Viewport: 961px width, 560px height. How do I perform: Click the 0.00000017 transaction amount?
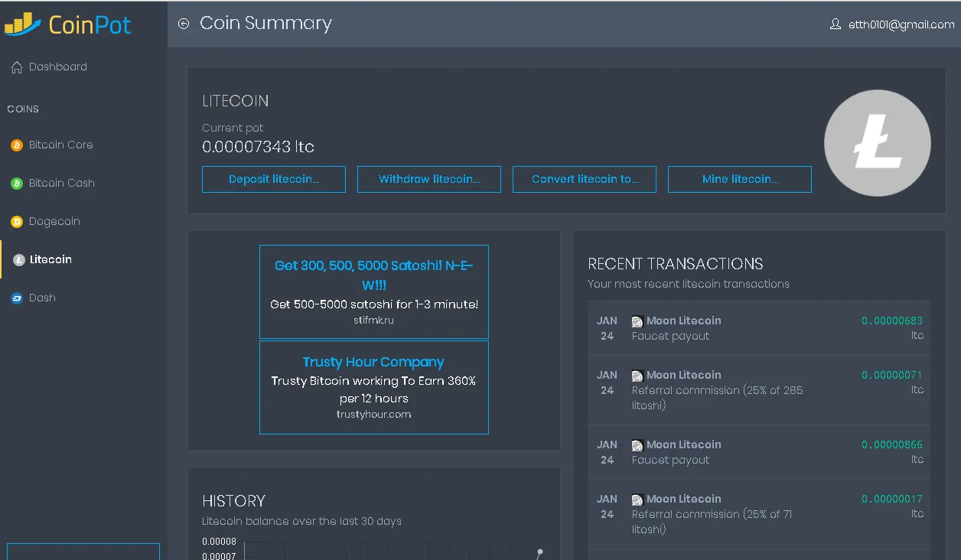(x=892, y=499)
